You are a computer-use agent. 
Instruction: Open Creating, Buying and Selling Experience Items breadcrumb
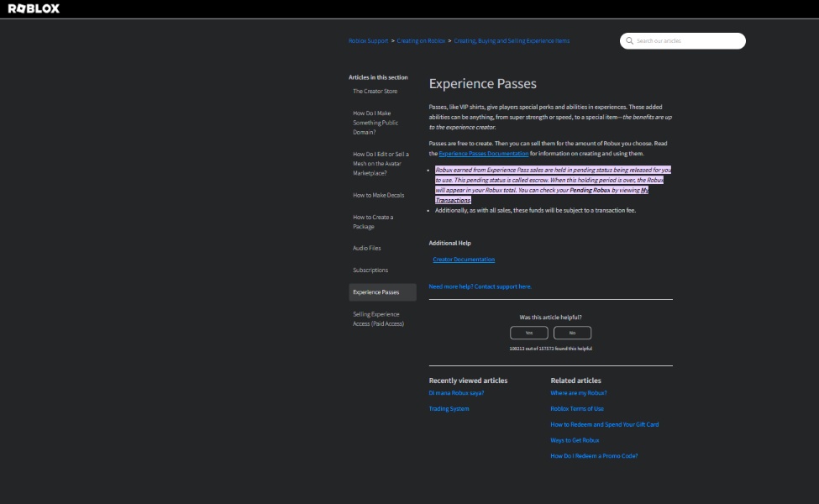tap(512, 40)
